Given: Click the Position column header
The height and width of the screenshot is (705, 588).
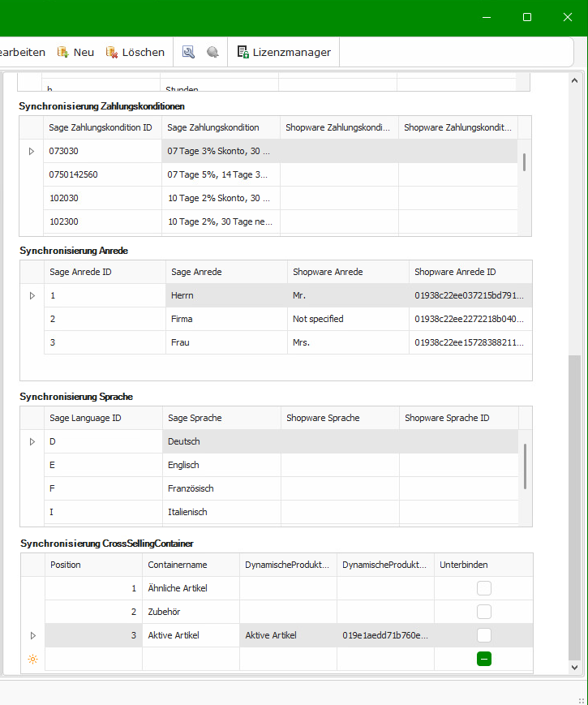Looking at the screenshot, I should pyautogui.click(x=93, y=565).
